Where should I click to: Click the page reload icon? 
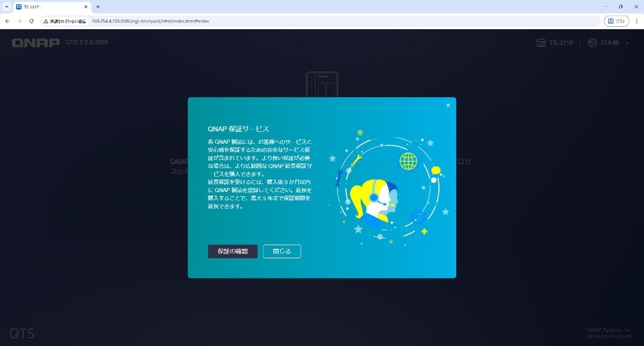32,20
